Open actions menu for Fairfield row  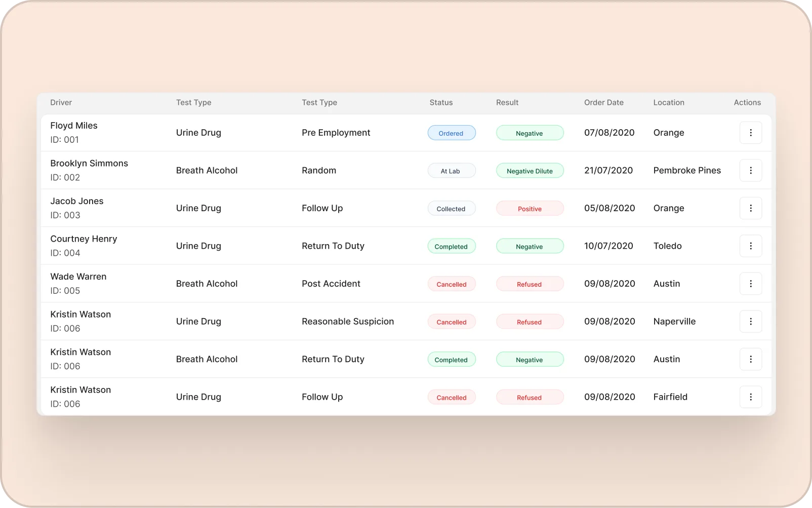(751, 397)
